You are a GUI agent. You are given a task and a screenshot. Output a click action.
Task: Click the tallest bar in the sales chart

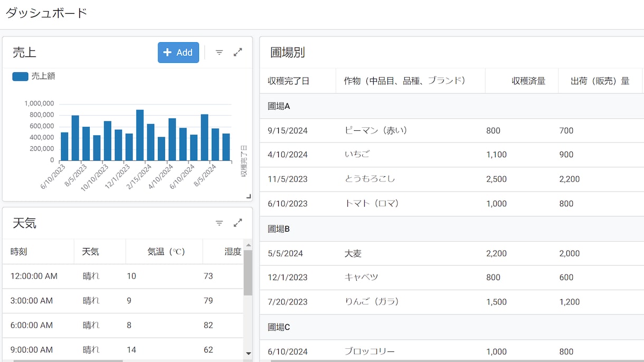coord(140,135)
